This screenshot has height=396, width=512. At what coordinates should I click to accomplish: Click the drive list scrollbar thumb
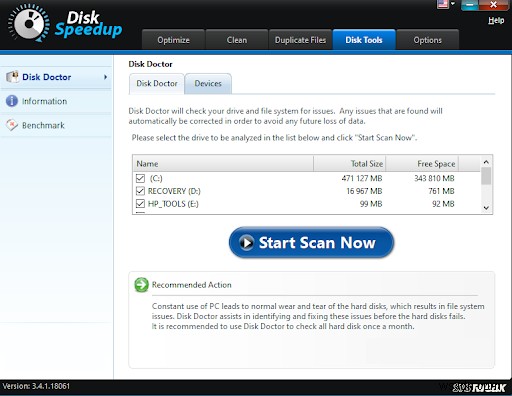(x=486, y=176)
